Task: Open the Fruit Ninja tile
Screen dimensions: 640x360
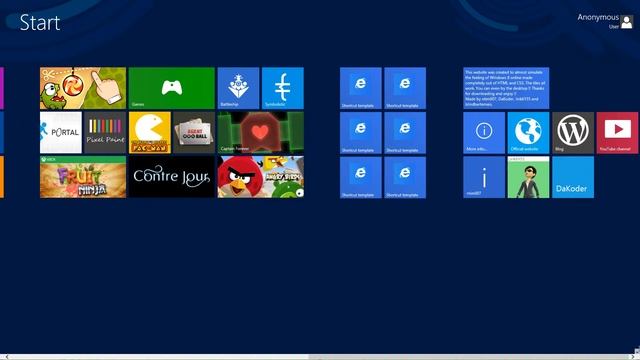Action: (83, 177)
